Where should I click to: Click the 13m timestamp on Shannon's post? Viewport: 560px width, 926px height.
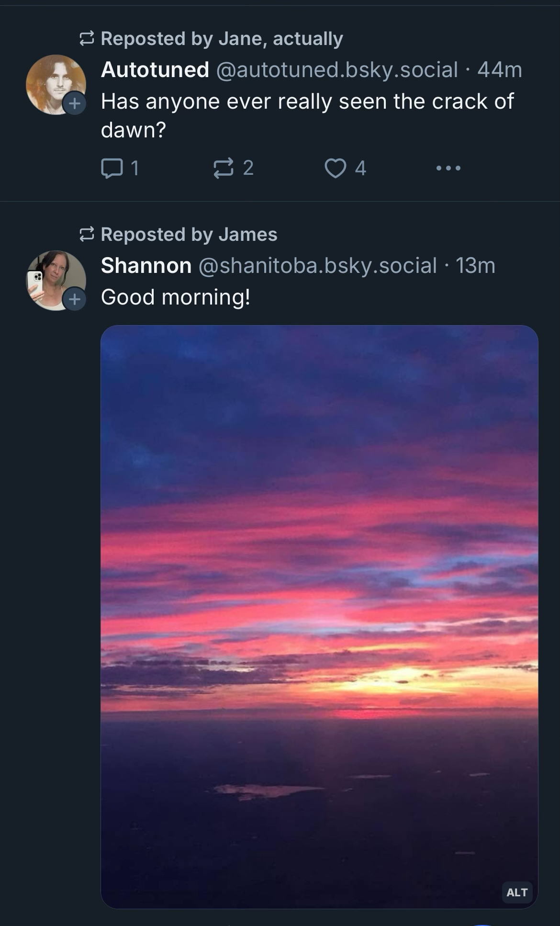pos(475,266)
